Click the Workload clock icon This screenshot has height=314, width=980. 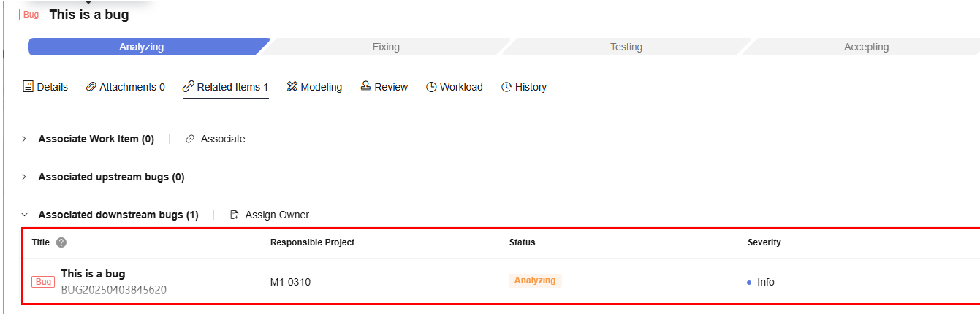click(432, 87)
